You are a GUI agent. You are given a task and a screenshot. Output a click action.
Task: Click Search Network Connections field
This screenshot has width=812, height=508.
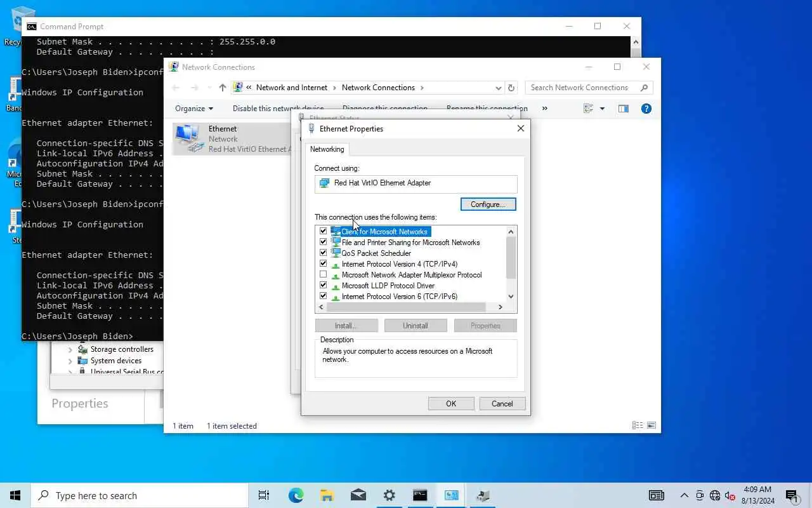[x=589, y=88]
